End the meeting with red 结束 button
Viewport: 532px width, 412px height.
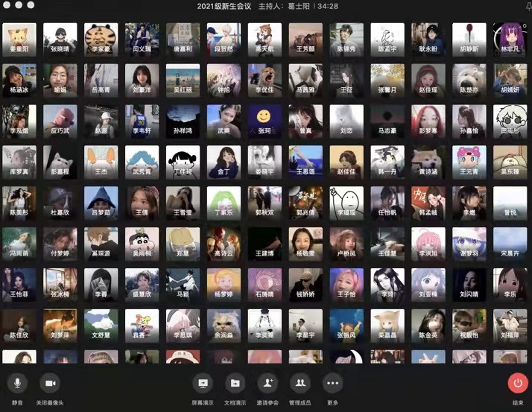pyautogui.click(x=518, y=383)
